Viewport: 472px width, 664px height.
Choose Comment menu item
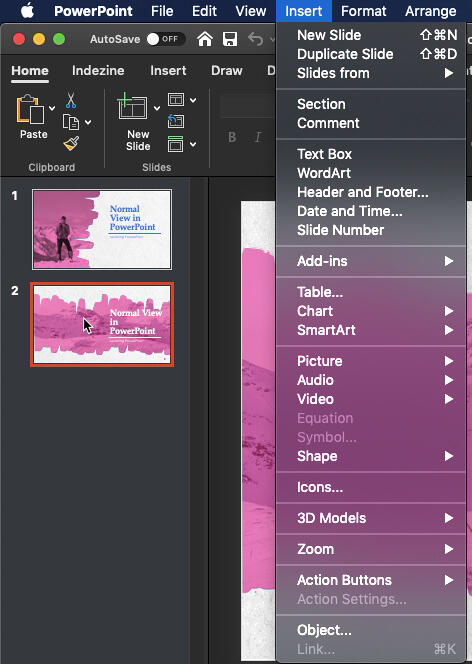(371, 123)
